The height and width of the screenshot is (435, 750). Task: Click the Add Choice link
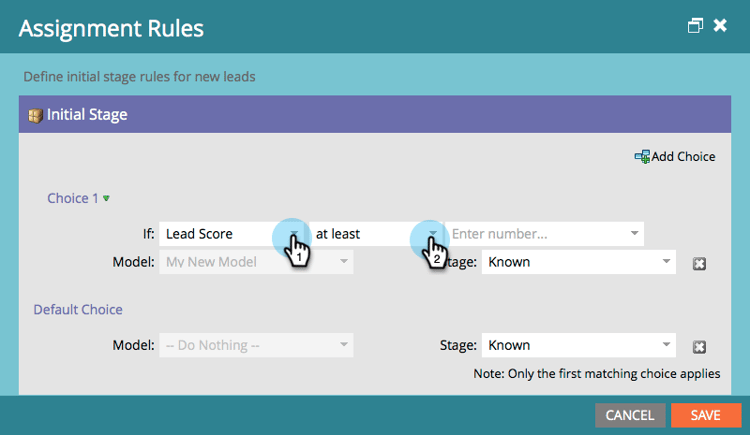683,156
